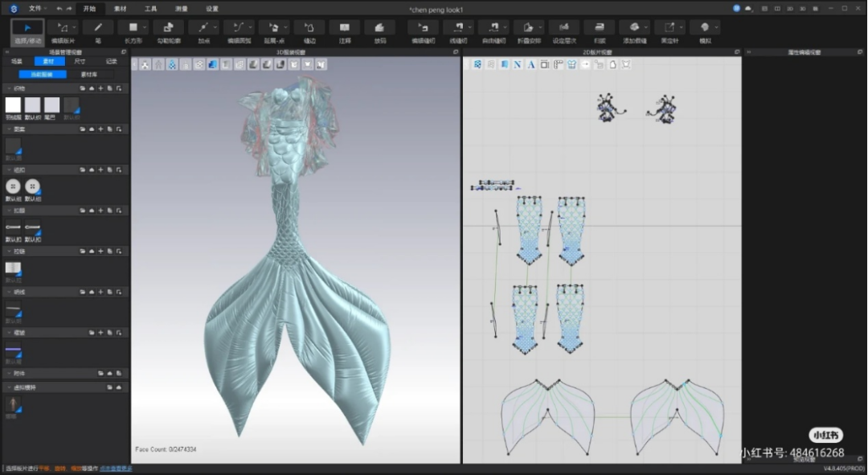Toggle blue fabric texture icon in 3D toolbar
Screen dimensions: 868x475
tap(212, 64)
